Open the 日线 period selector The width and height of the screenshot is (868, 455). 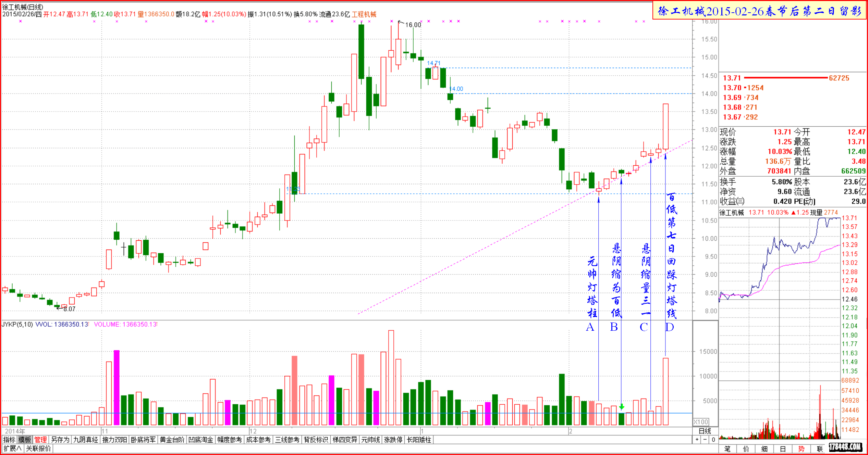click(705, 431)
